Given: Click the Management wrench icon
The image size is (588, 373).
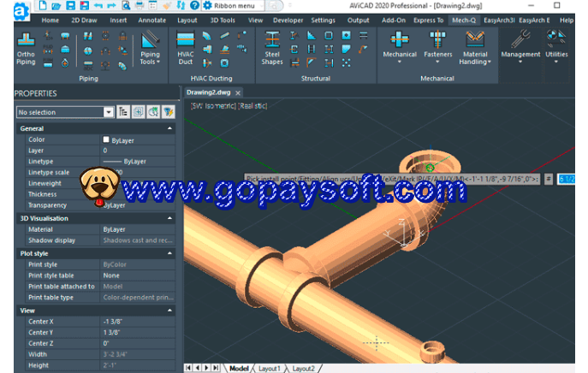Looking at the screenshot, I should tap(521, 39).
